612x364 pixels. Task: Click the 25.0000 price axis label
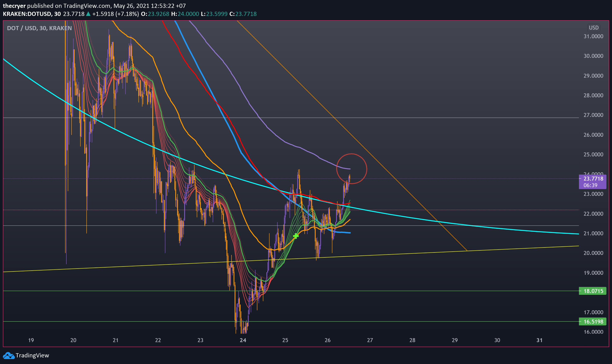[x=593, y=155]
